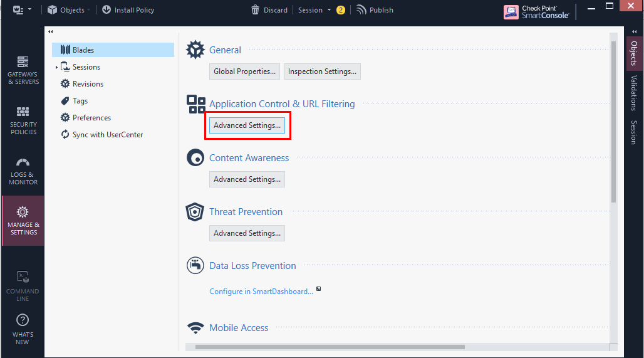Image resolution: width=644 pixels, height=358 pixels.
Task: Open Configure in SmartDashboard link
Action: point(261,291)
